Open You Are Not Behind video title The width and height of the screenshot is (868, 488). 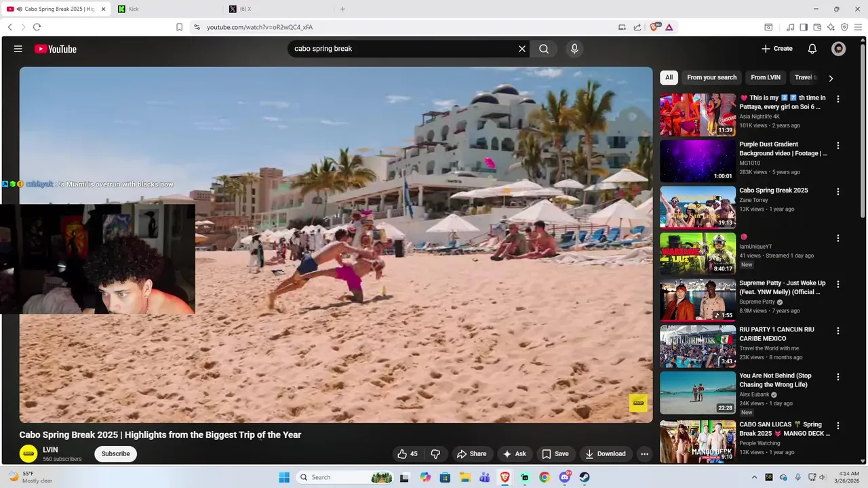click(x=775, y=380)
